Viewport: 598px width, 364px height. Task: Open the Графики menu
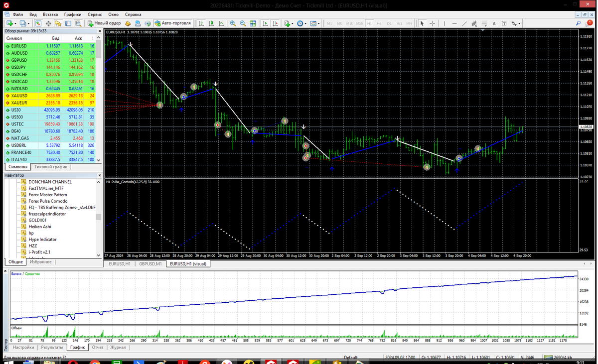tap(73, 14)
